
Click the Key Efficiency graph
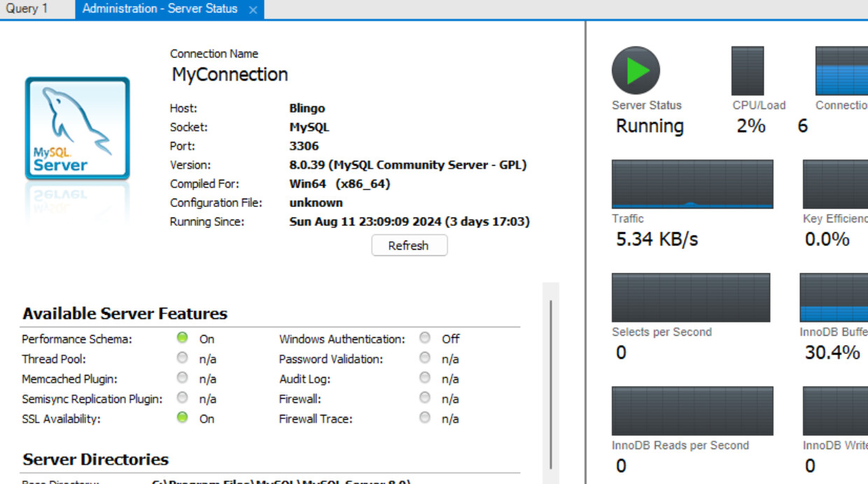coord(835,184)
